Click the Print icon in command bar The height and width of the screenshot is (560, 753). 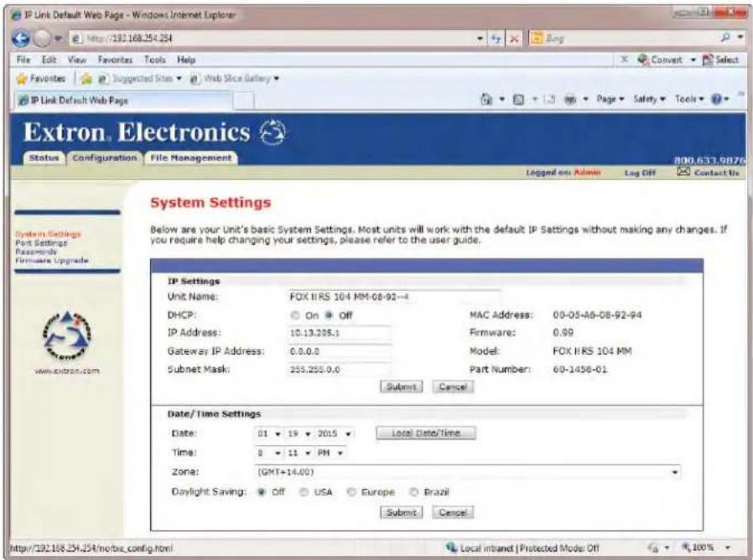(x=570, y=100)
